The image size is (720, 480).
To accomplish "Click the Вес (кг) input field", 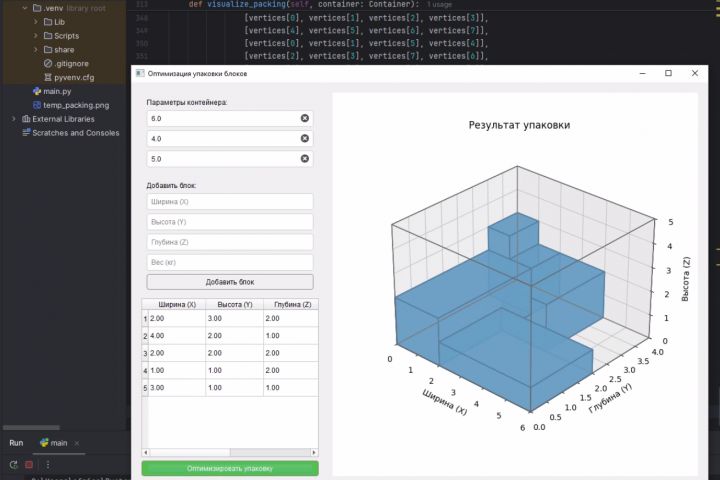I will coord(230,262).
